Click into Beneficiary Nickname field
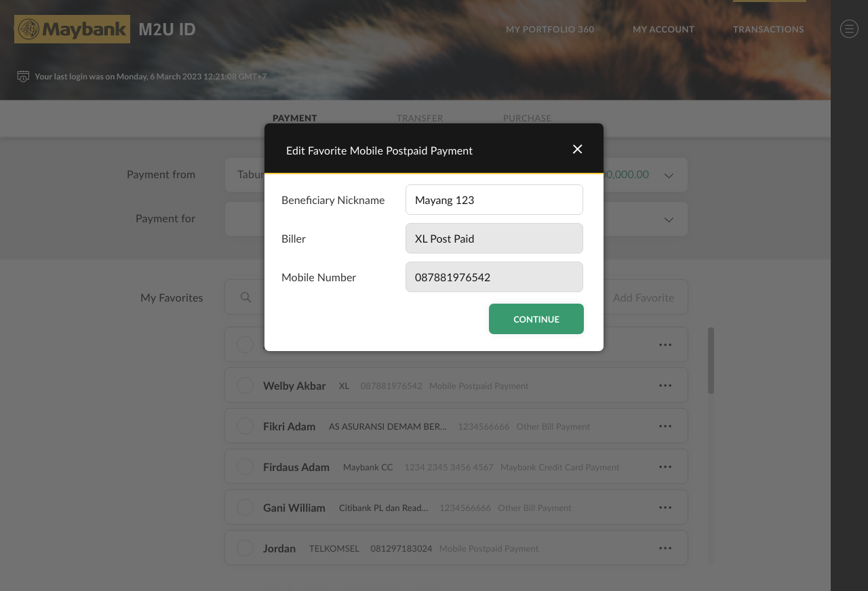The height and width of the screenshot is (591, 868). point(494,200)
